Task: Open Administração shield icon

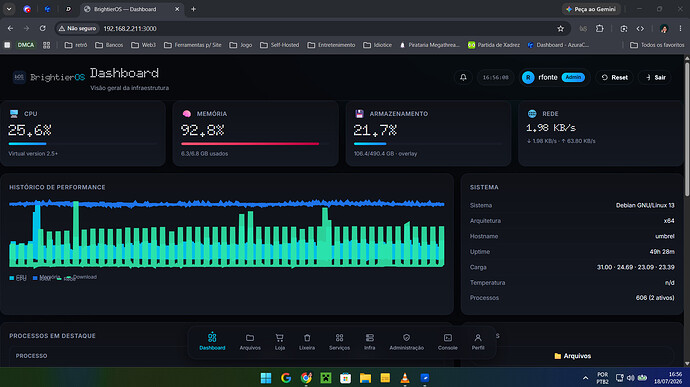Action: [x=407, y=342]
